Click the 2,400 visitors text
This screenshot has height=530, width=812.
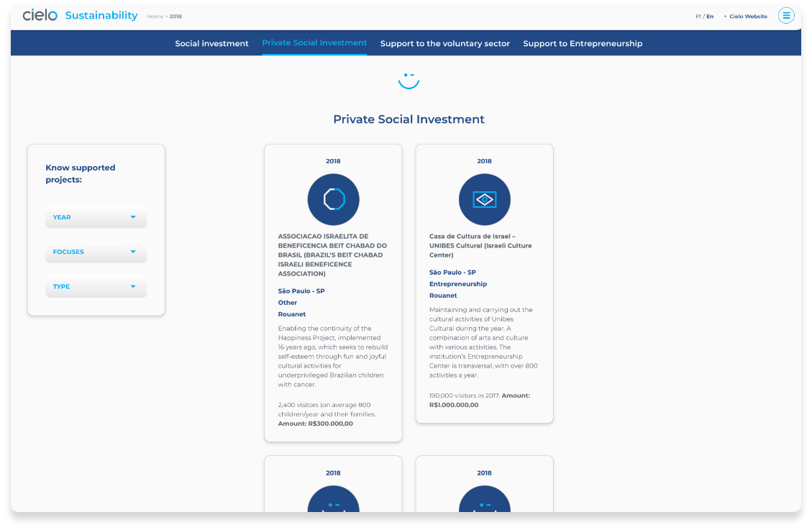point(327,410)
